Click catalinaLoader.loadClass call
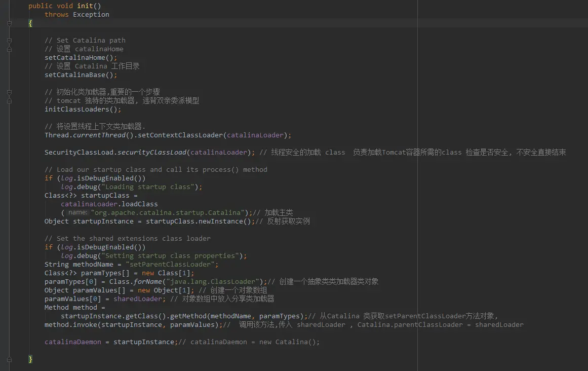This screenshot has width=588, height=371. click(x=109, y=204)
